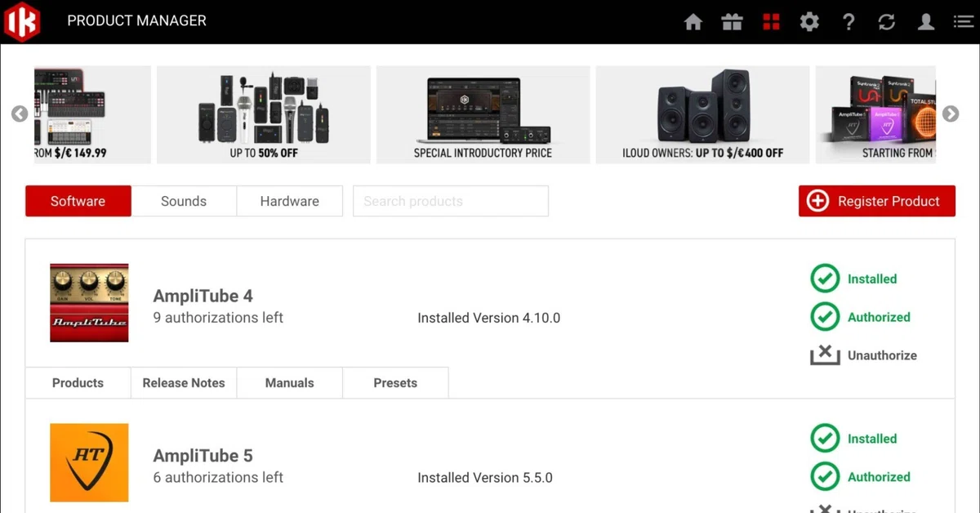The image size is (980, 513).
Task: Open the FROM $/€ 149.99 banner
Action: pos(92,114)
